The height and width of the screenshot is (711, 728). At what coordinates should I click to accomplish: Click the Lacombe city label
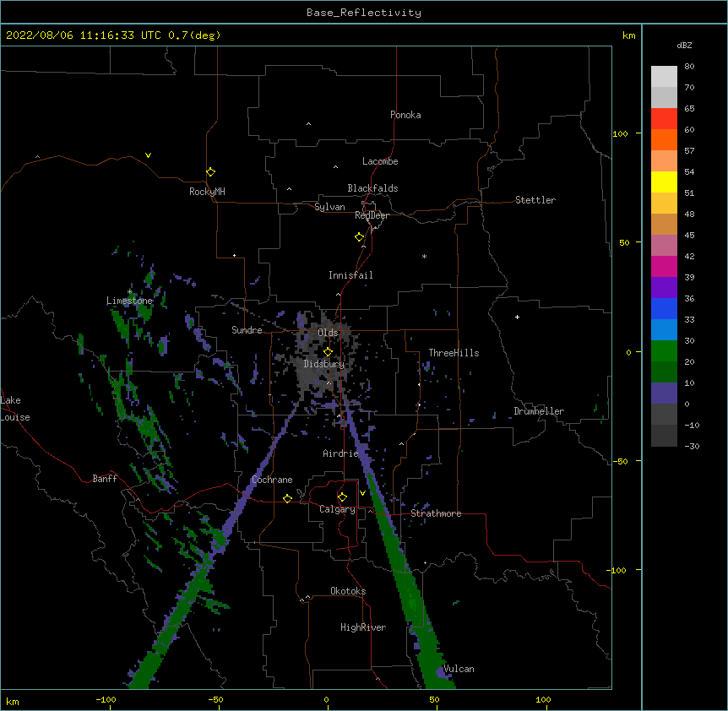point(380,161)
